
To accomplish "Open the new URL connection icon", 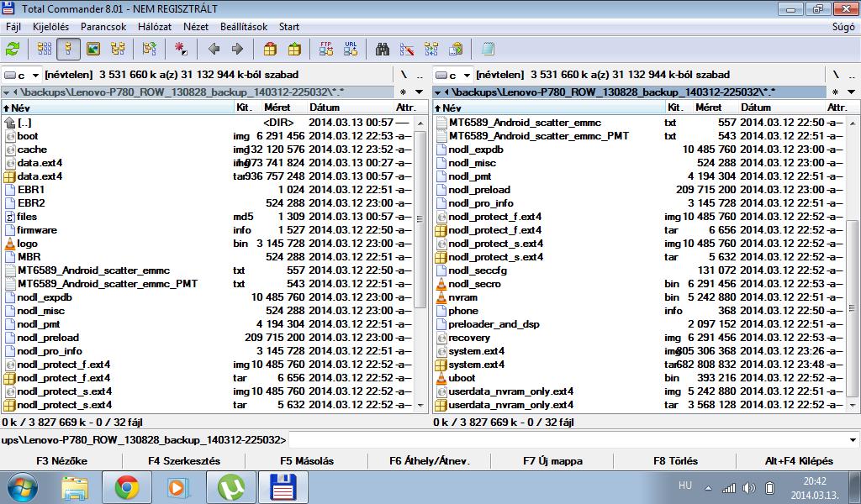I will [x=351, y=50].
